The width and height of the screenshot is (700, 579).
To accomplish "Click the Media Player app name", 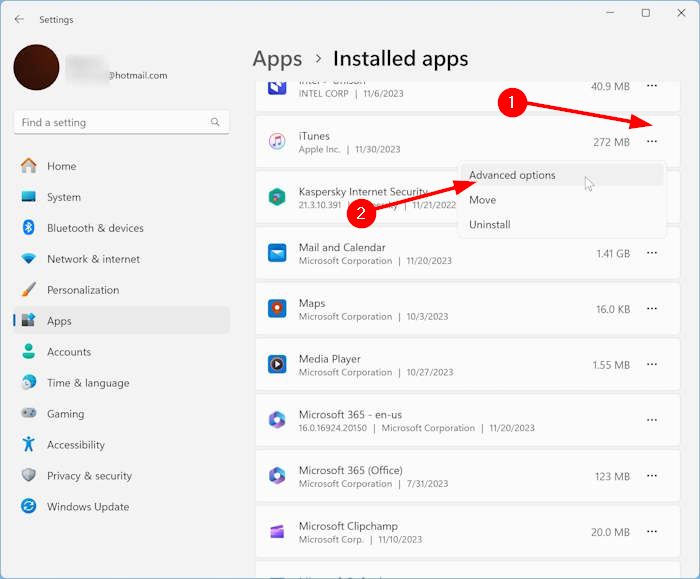I will 329,359.
